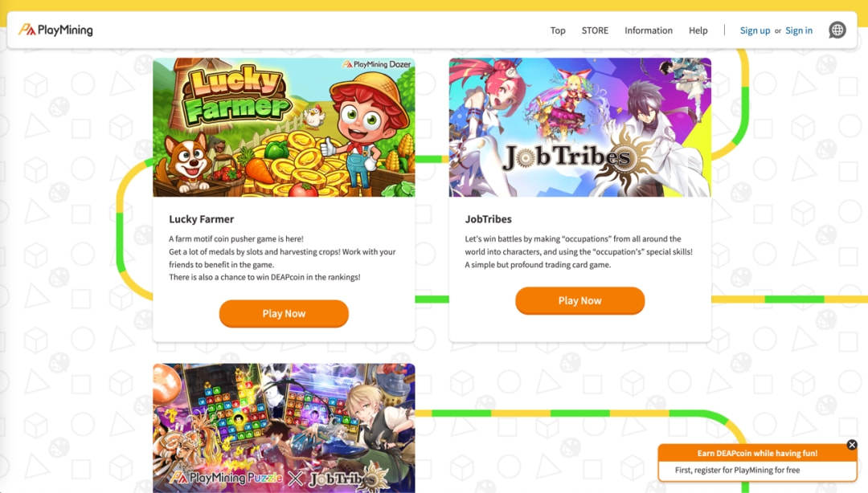Close the Earn DEAPcoin popup
The width and height of the screenshot is (868, 493).
point(852,444)
